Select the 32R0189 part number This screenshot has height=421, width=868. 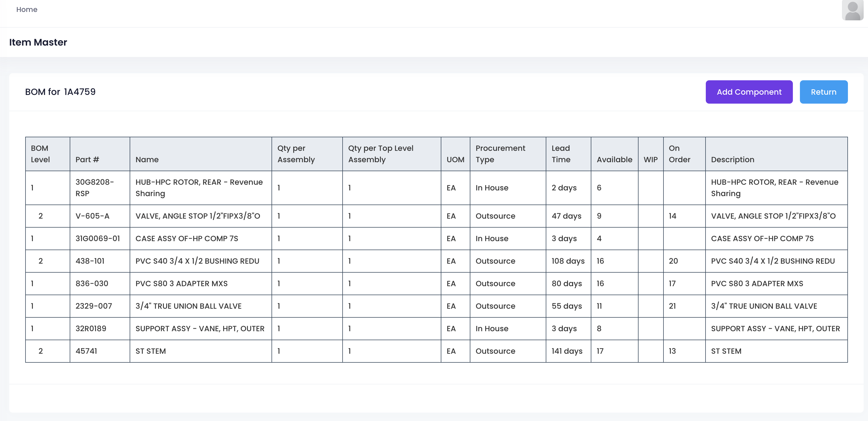pos(91,329)
